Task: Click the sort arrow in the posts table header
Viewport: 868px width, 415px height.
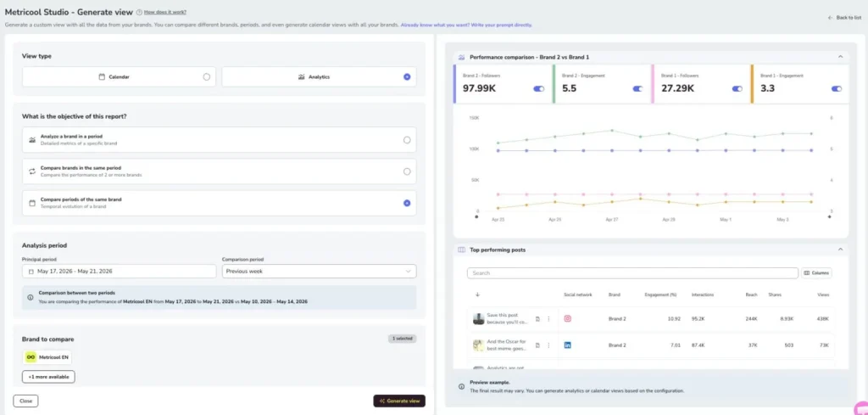Action: click(478, 294)
